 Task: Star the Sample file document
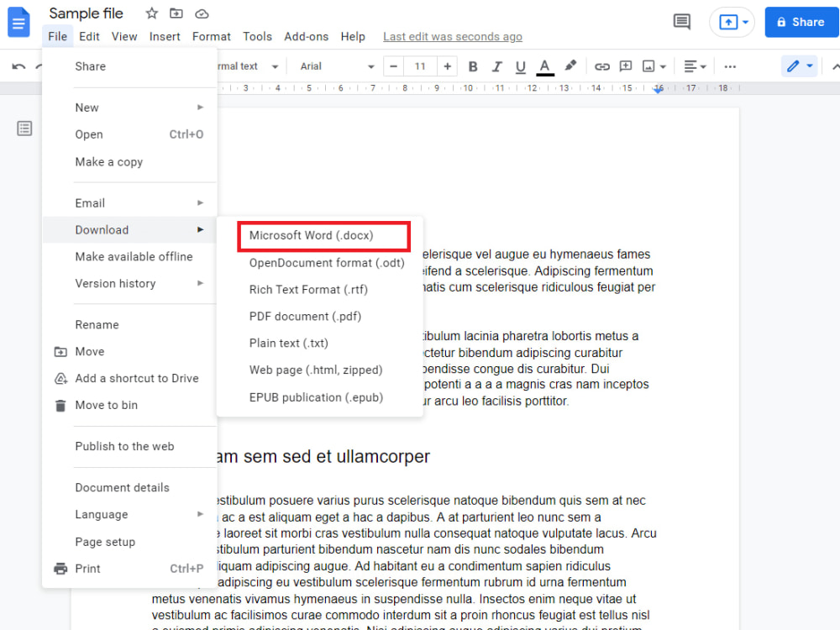tap(151, 13)
